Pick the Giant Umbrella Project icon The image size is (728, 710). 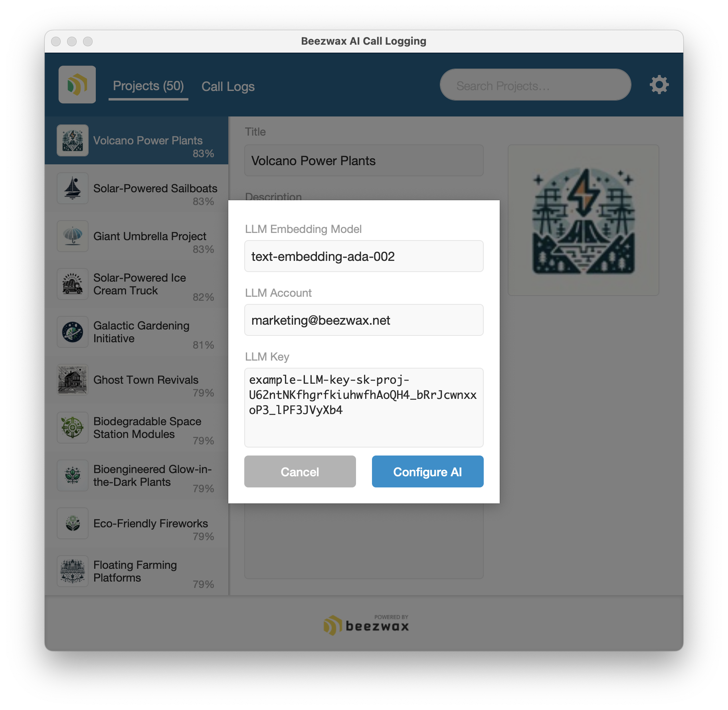73,236
